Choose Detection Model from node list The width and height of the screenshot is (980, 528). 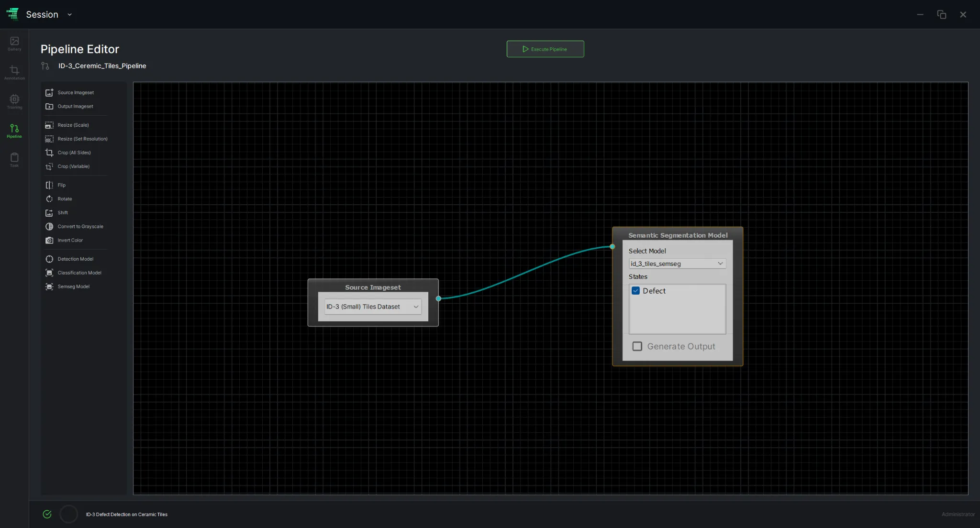tap(76, 259)
